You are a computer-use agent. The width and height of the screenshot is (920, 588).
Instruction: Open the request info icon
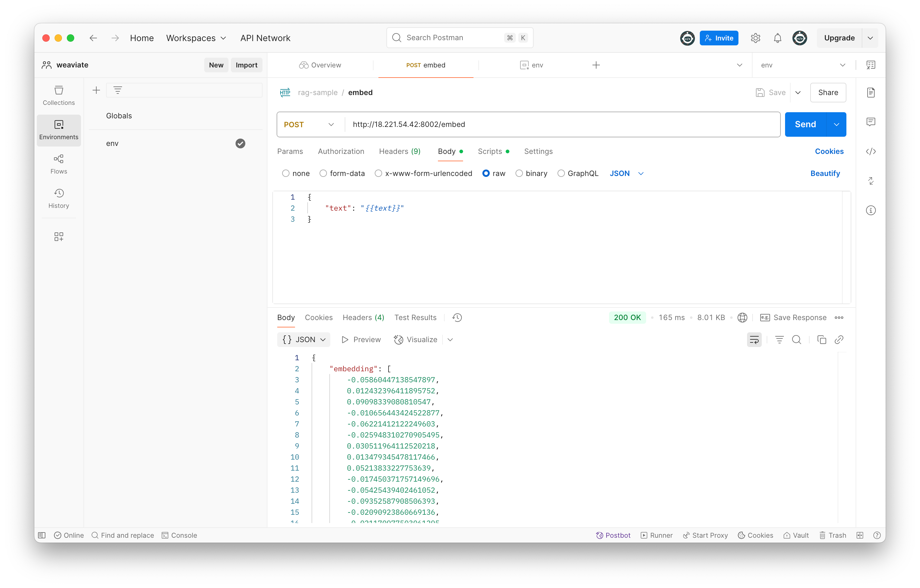coord(871,210)
